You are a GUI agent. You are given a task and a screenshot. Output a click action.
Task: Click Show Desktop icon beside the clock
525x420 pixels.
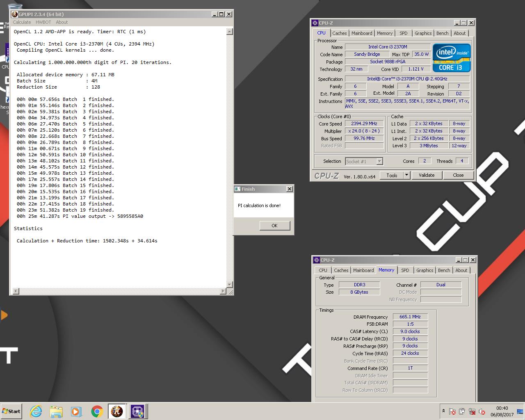(x=520, y=411)
